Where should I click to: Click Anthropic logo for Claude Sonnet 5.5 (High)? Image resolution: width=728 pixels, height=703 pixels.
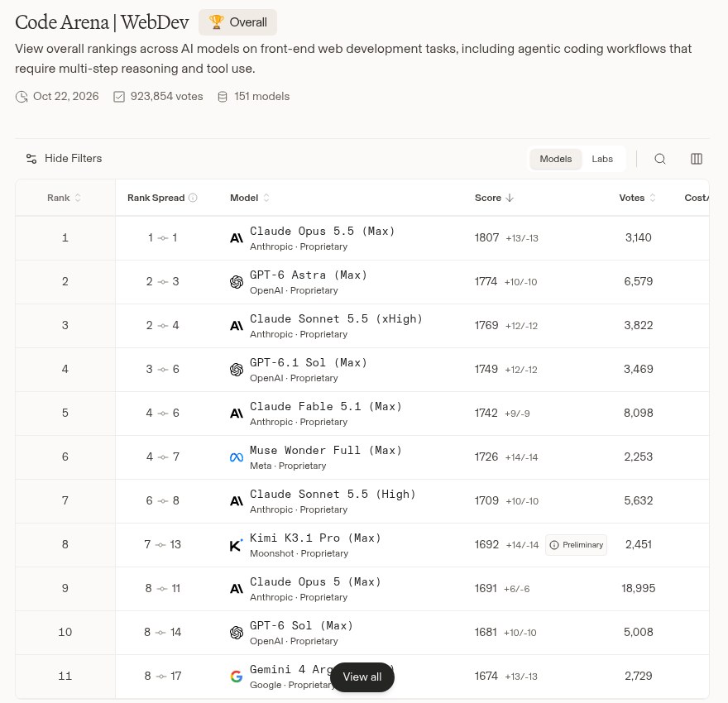[237, 501]
